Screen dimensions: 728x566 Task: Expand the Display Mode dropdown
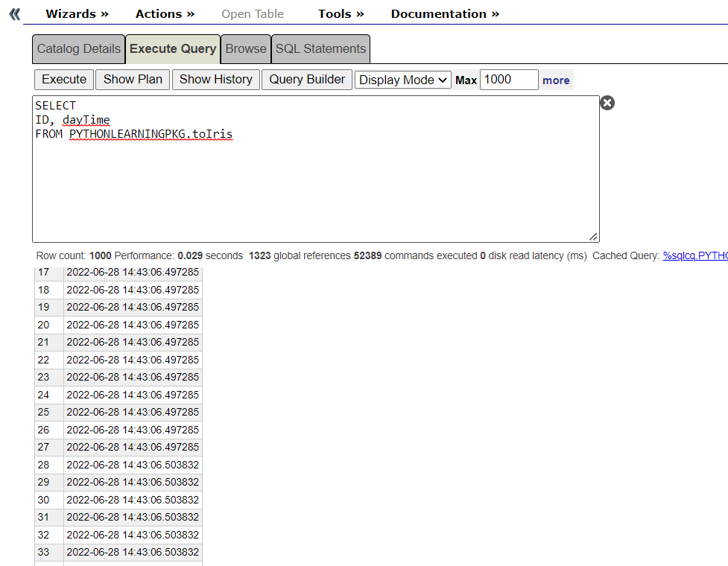click(403, 80)
